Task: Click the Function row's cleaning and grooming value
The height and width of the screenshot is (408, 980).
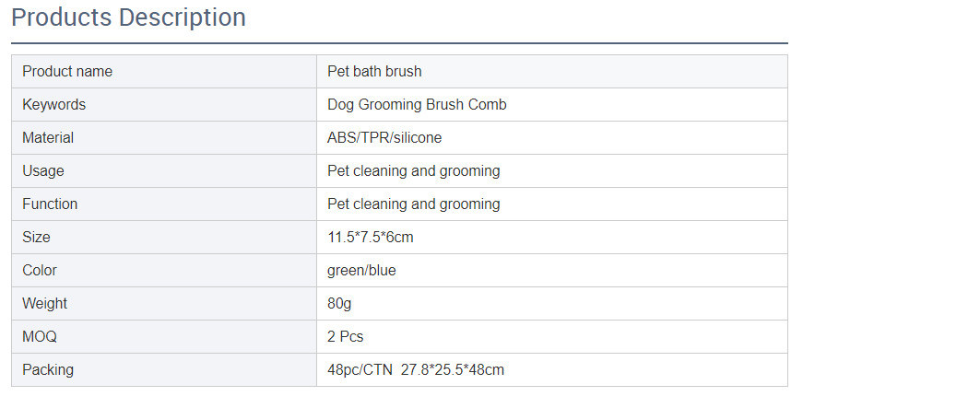Action: point(414,204)
